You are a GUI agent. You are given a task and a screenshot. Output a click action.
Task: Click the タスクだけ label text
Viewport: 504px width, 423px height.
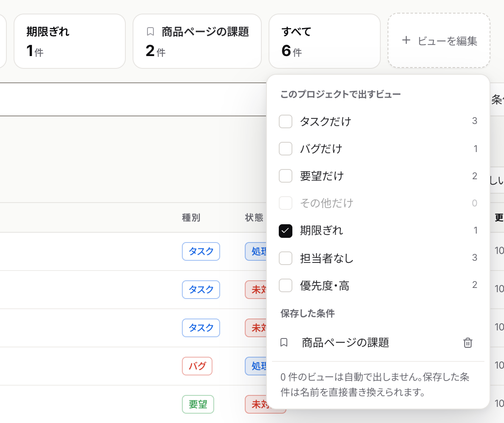(x=326, y=121)
